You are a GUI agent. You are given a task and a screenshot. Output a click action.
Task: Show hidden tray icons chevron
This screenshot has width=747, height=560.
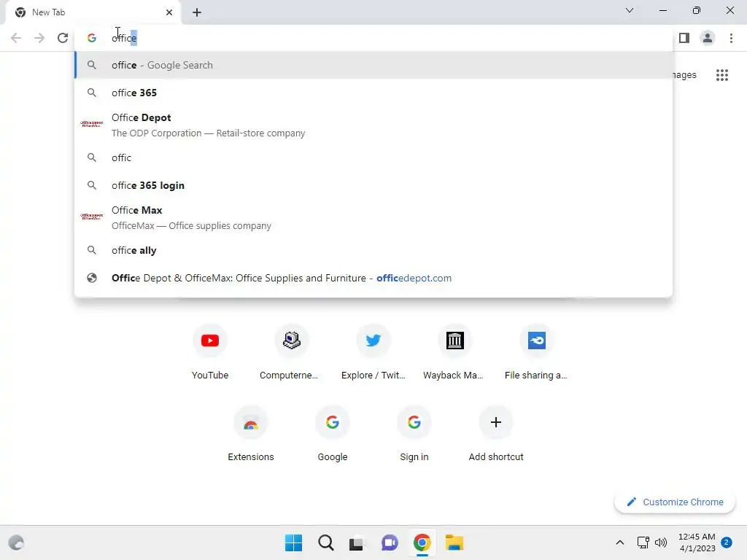[620, 542]
